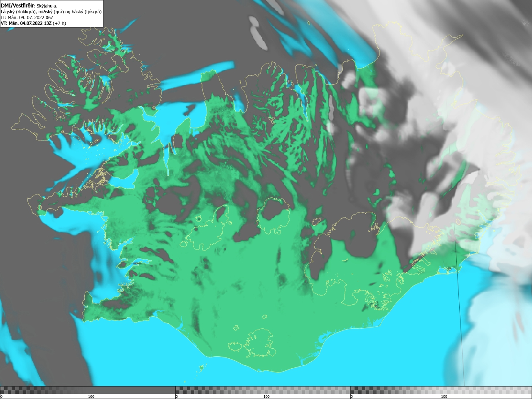Click the dark grey low-cloud colour scale bar
Screen dimensions: 532x399
point(88,390)
